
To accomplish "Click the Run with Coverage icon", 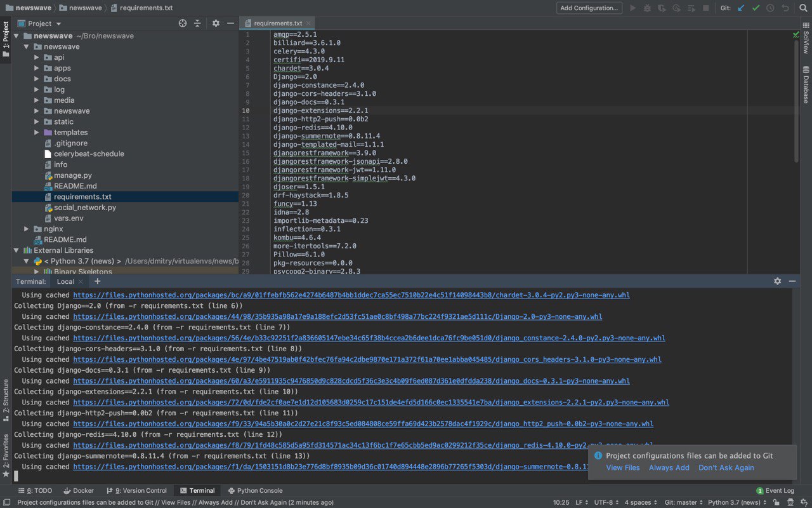I will coord(662,8).
